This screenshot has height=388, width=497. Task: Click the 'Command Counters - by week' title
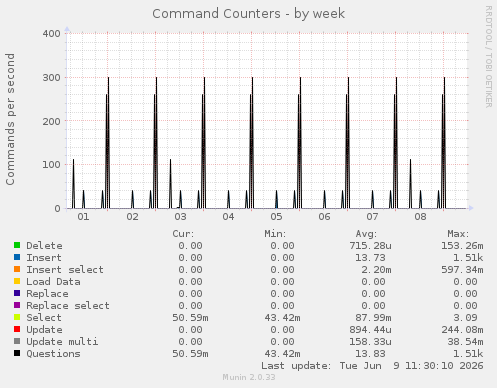tap(248, 14)
